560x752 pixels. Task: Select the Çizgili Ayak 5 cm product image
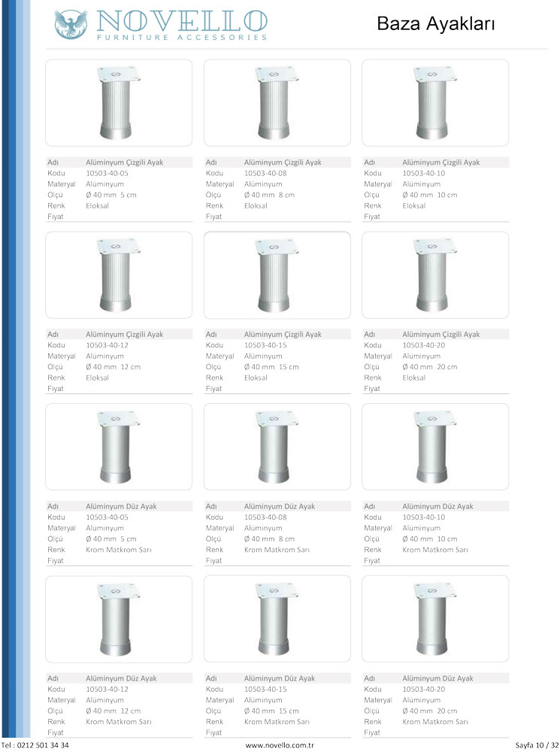[119, 103]
